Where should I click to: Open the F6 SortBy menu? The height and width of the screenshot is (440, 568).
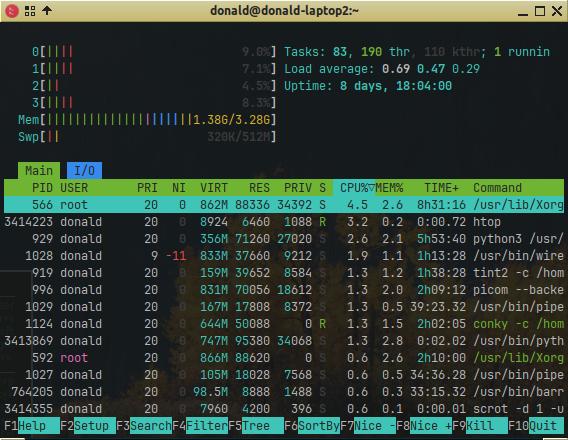(x=312, y=426)
